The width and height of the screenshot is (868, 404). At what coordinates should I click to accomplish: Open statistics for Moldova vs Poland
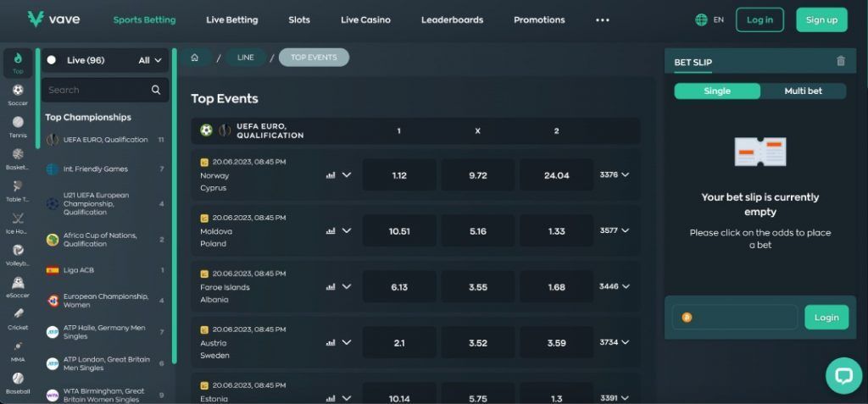(x=331, y=230)
